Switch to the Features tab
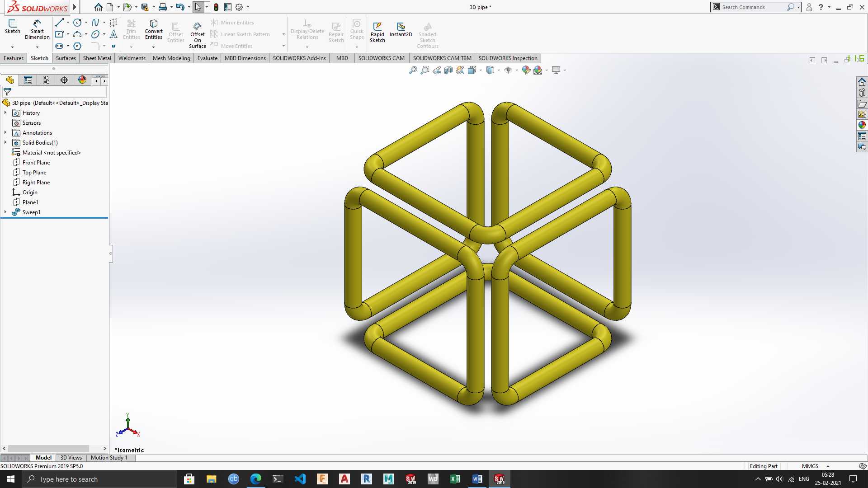 [x=14, y=58]
